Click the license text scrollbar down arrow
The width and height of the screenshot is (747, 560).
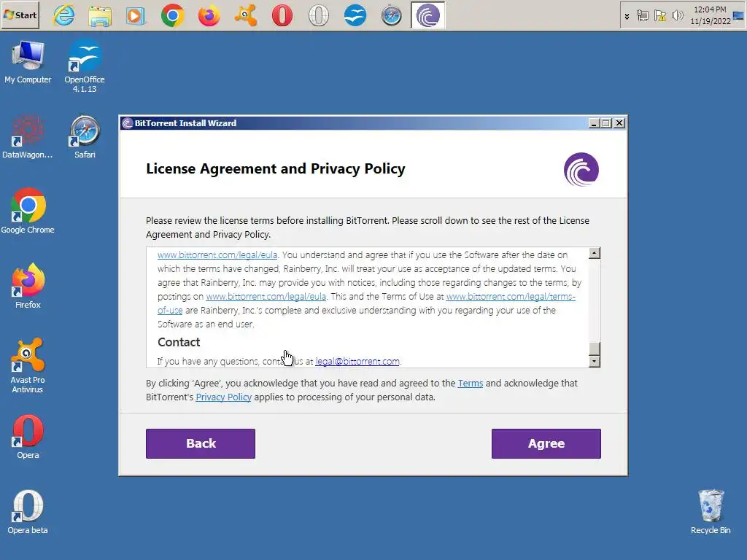594,362
